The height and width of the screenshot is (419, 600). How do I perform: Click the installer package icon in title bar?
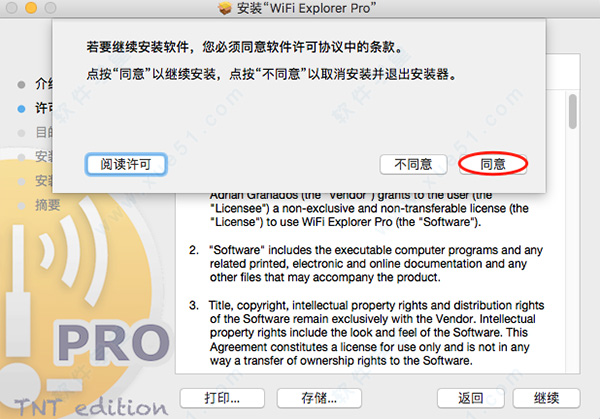click(x=225, y=8)
